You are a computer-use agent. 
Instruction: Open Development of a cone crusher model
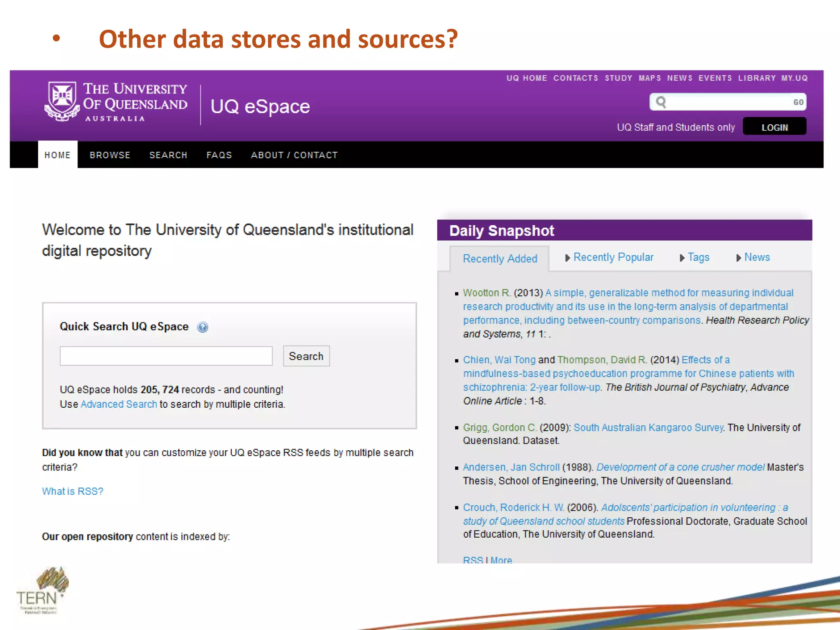tap(680, 467)
